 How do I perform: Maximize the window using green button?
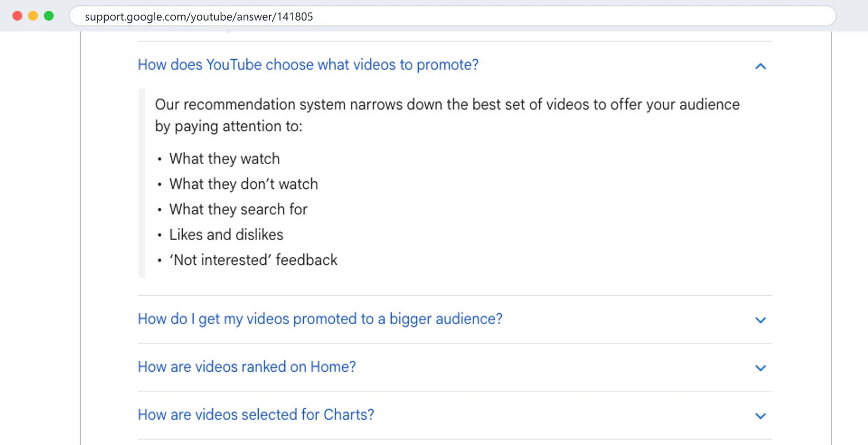(49, 16)
